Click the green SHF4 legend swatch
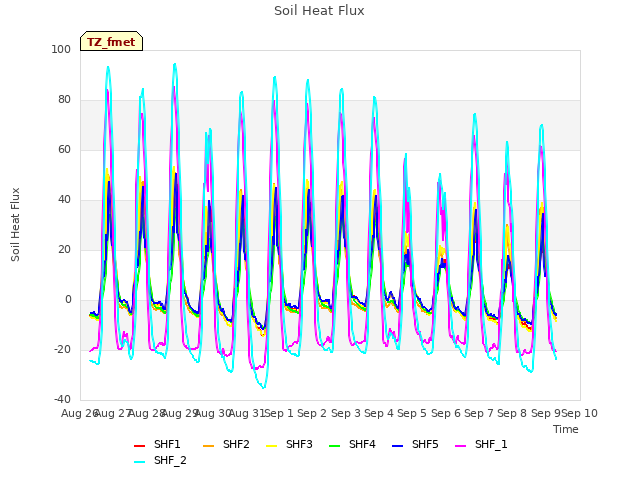Image resolution: width=640 pixels, height=480 pixels. (335, 445)
